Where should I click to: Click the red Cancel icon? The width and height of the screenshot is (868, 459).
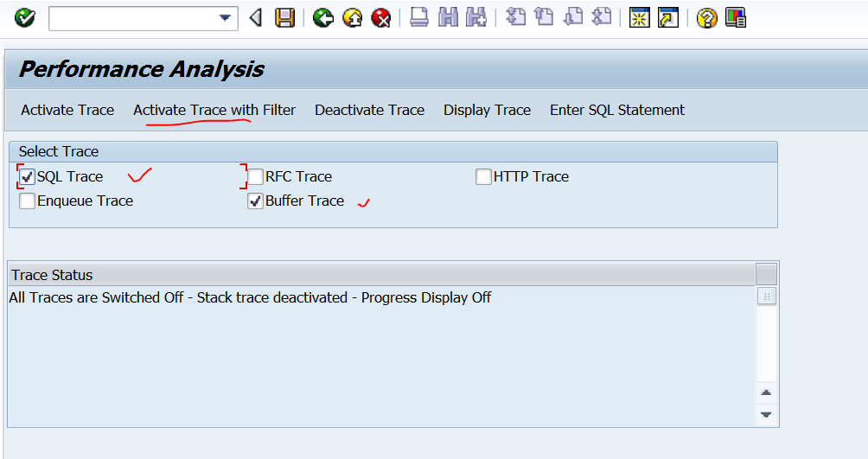[x=381, y=18]
